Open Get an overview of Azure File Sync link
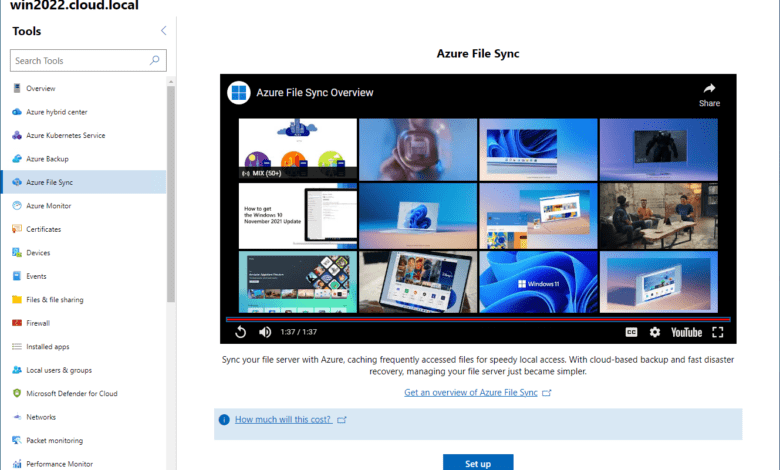Screen dimensions: 780x470 click(x=471, y=392)
